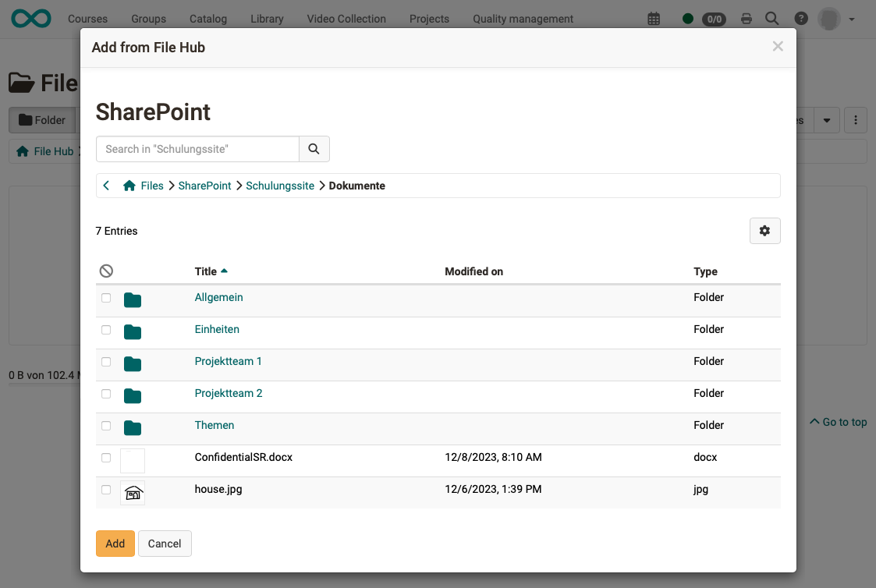Click the print icon in the top bar
Viewport: 876px width, 588px height.
click(x=747, y=18)
